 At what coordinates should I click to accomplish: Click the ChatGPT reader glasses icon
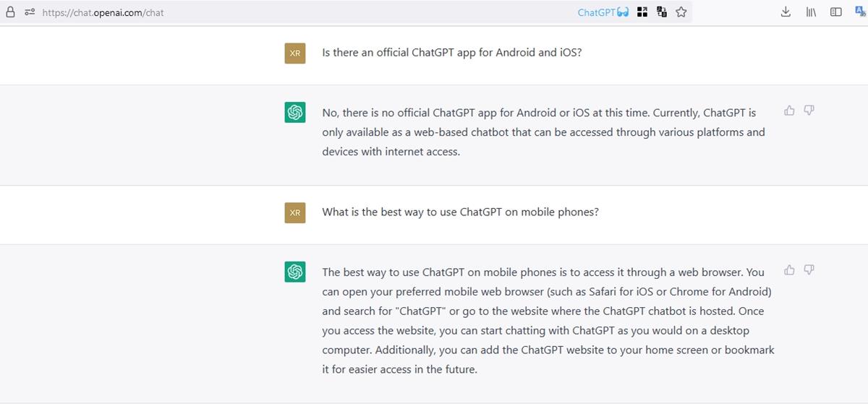click(623, 12)
